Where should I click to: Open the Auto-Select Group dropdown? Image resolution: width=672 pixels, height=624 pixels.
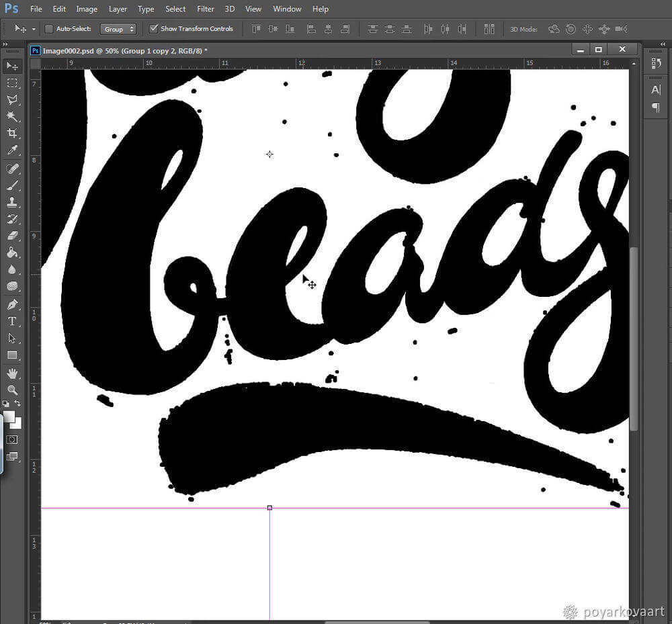[x=118, y=29]
